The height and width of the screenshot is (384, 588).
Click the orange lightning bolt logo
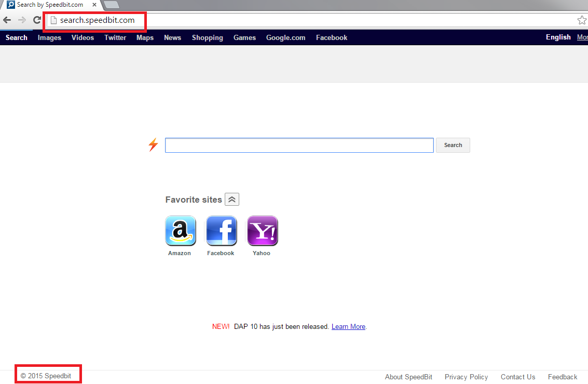[153, 145]
